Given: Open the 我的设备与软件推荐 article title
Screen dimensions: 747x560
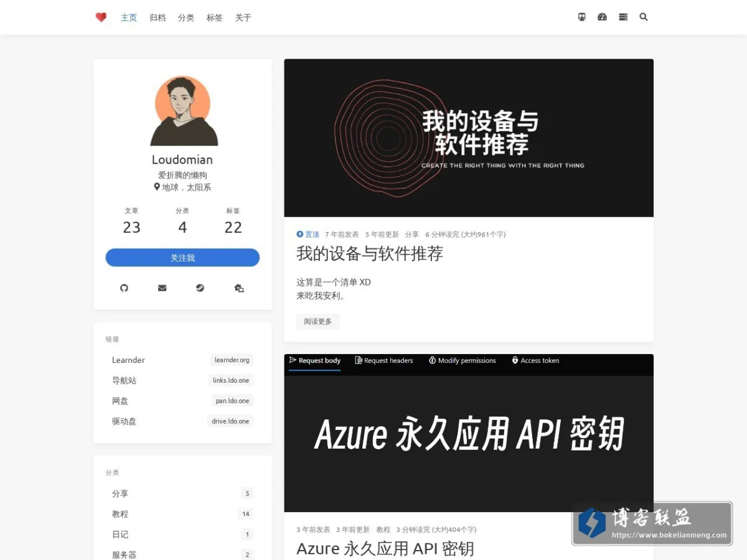Looking at the screenshot, I should 370,254.
